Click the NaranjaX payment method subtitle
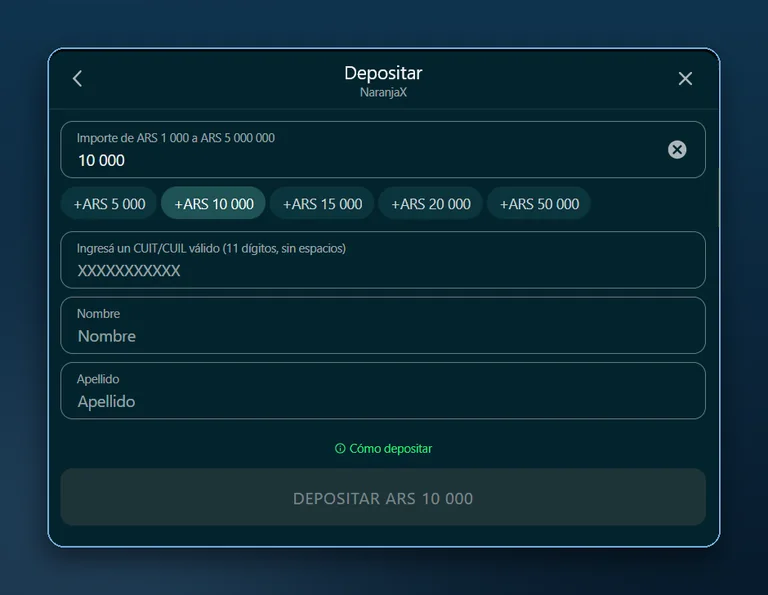Screen dimensions: 768x595 pyautogui.click(x=383, y=93)
